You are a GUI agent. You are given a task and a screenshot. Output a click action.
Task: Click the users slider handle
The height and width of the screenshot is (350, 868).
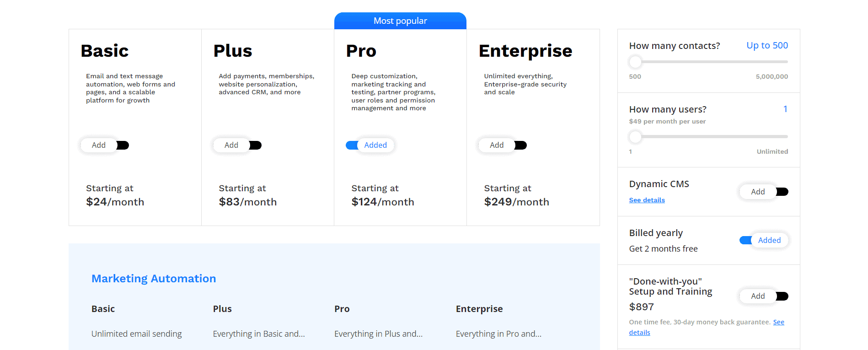pyautogui.click(x=635, y=136)
